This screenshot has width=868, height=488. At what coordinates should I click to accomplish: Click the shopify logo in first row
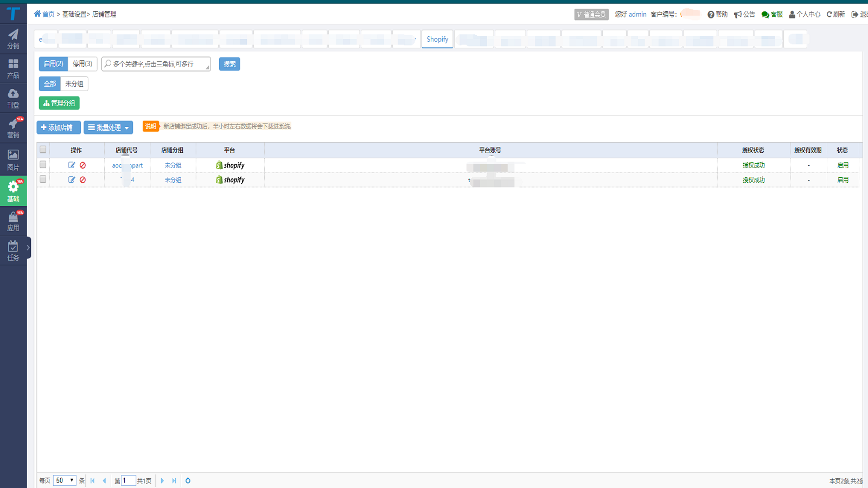(x=230, y=165)
